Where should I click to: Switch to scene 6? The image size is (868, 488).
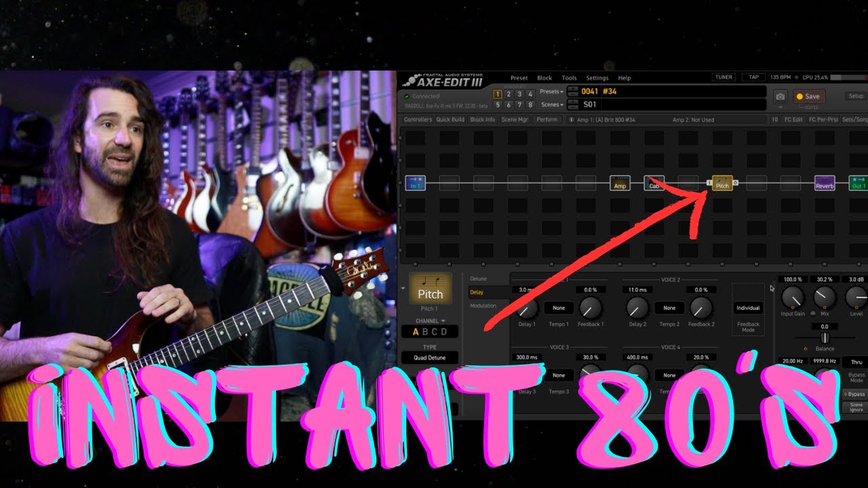point(509,105)
